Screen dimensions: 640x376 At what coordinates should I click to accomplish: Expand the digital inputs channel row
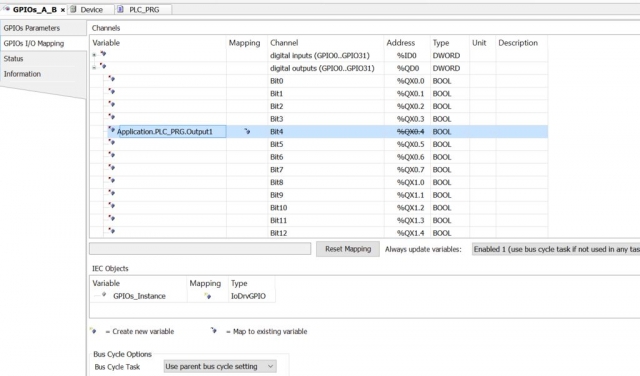click(94, 55)
